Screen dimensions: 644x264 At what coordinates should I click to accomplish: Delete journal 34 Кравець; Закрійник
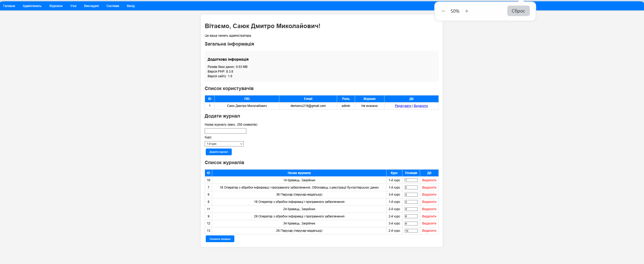[429, 223]
